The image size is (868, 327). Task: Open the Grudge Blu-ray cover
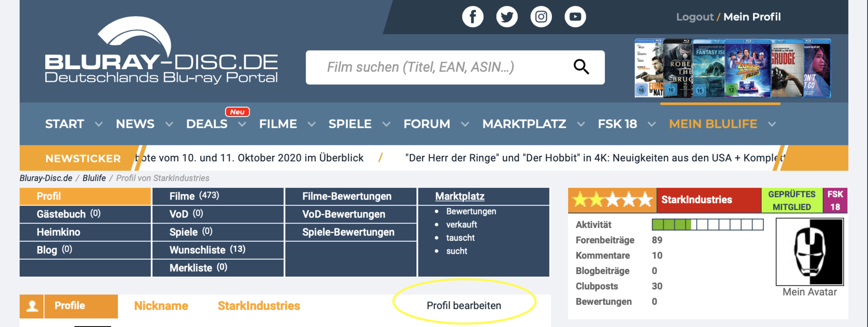tap(787, 69)
